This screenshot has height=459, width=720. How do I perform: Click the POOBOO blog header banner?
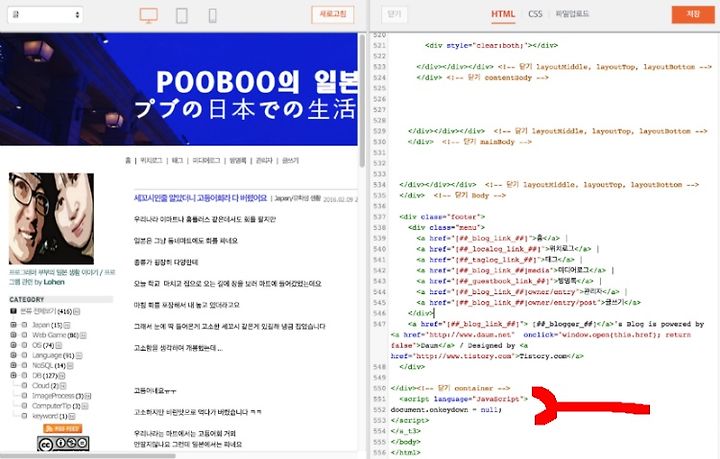(x=179, y=89)
